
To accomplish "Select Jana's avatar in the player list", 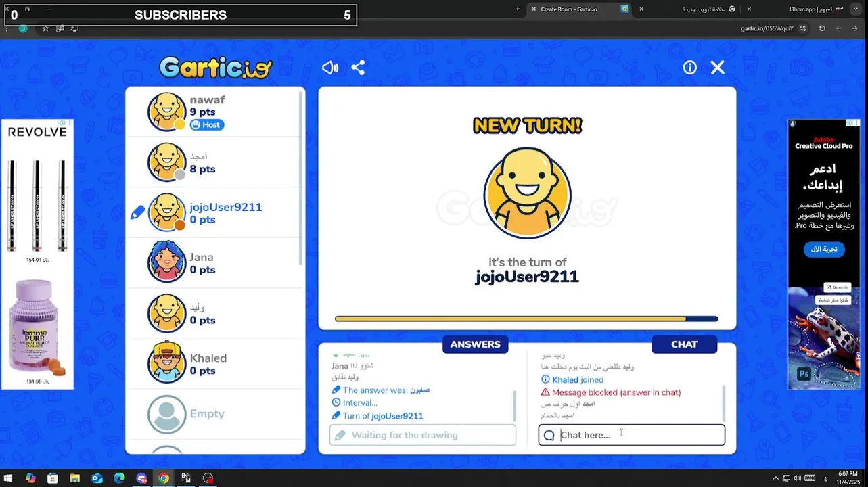I will point(166,262).
